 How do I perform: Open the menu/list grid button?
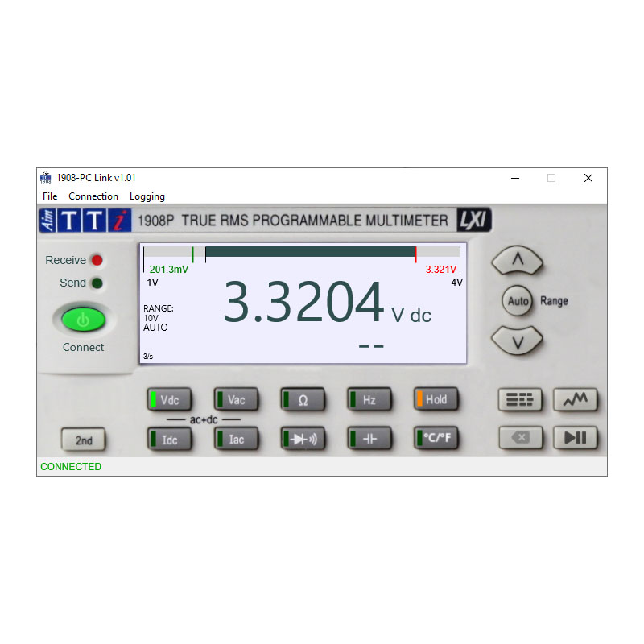tap(520, 399)
